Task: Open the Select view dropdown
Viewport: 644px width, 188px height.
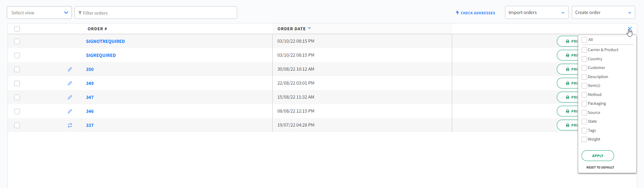Action: tap(39, 13)
